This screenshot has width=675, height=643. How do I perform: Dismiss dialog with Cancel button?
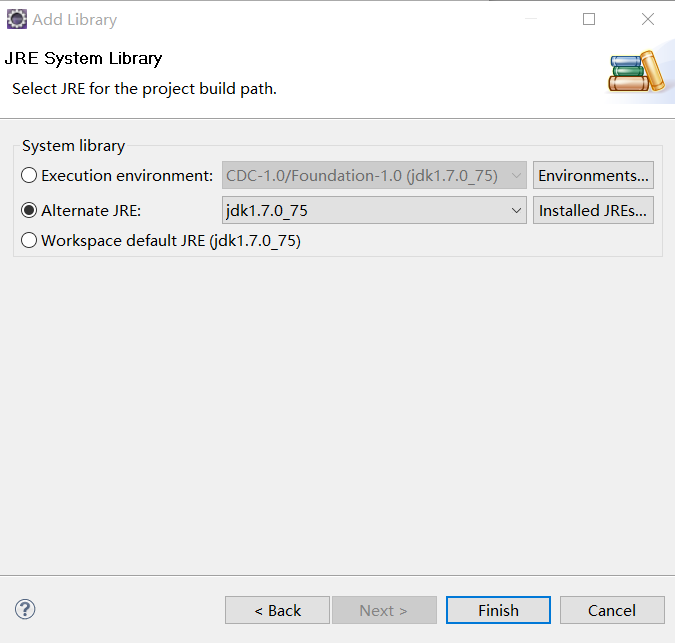(612, 610)
